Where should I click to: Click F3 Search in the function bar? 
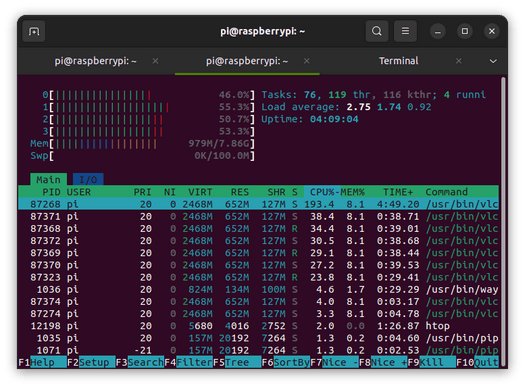click(x=140, y=362)
